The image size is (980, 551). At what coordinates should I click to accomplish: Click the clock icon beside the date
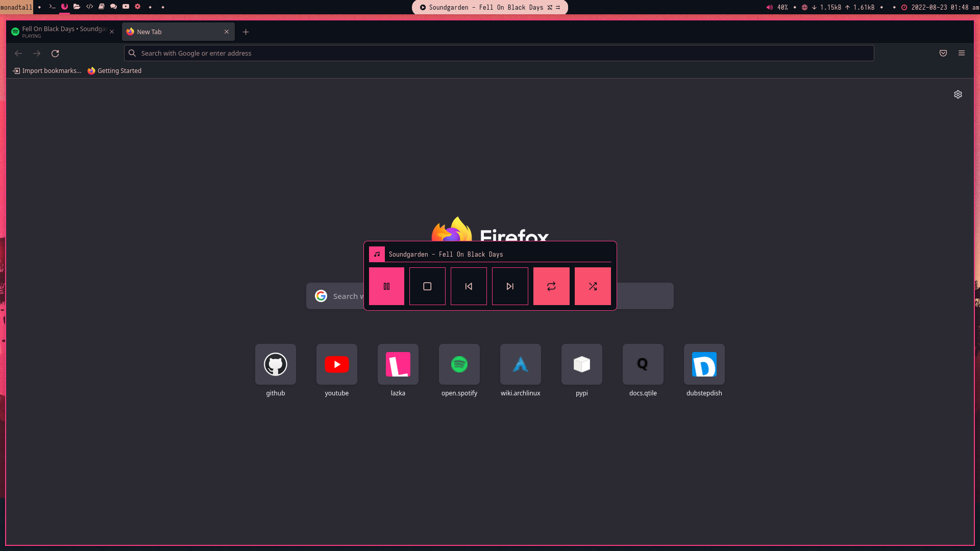904,7
